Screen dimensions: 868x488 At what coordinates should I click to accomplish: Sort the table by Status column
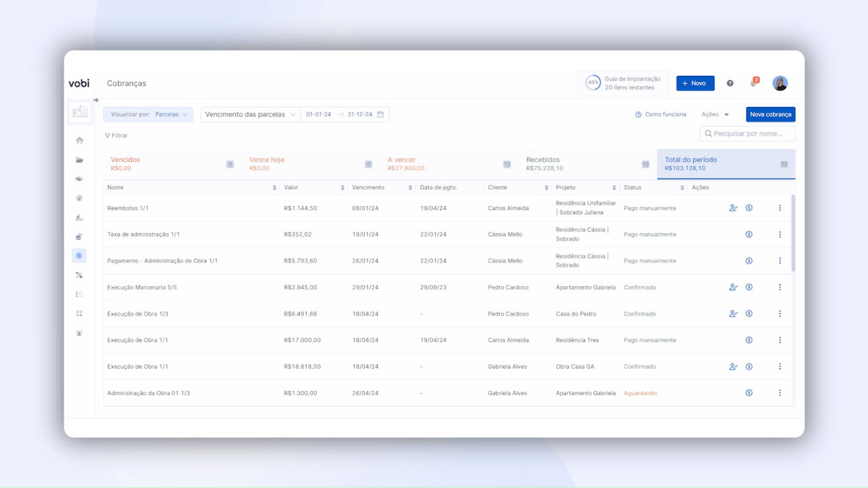tap(682, 188)
